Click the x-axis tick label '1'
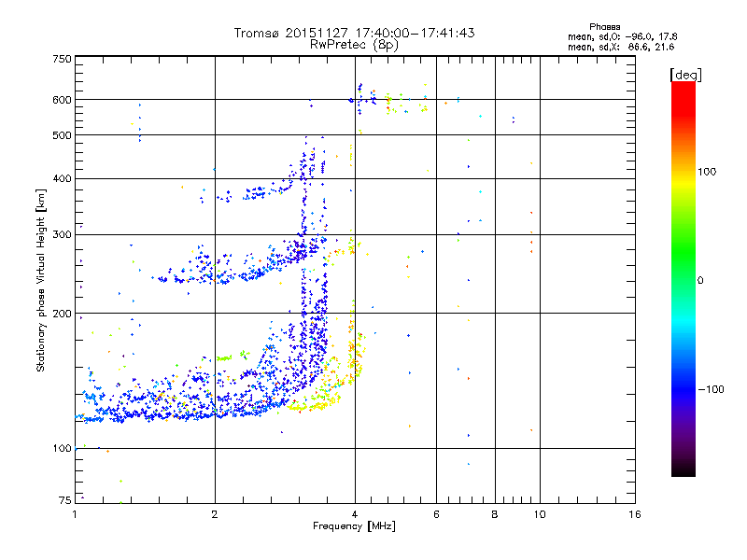Screen dimensions: 747x560 [75, 514]
